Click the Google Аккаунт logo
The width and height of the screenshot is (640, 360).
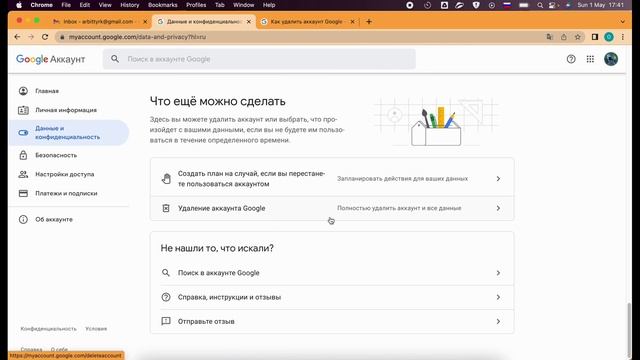(x=51, y=59)
